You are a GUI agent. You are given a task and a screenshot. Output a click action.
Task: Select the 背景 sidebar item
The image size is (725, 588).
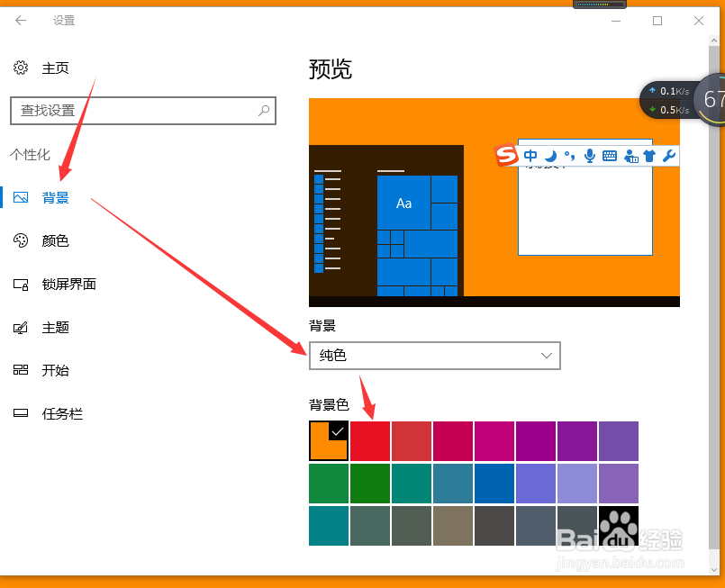tap(56, 197)
